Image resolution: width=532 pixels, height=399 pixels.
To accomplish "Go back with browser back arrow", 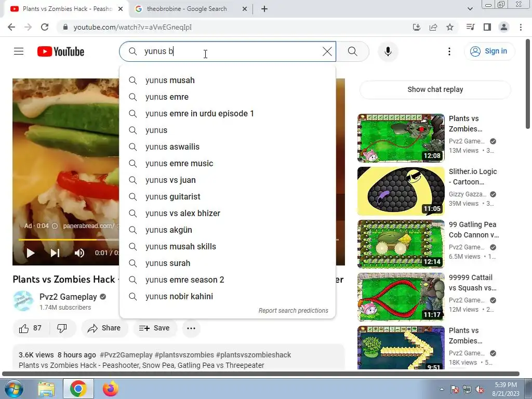I will (x=11, y=27).
